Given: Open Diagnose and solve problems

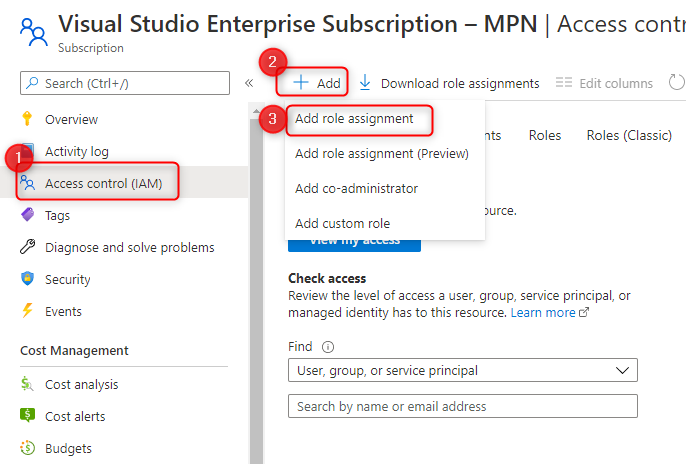Looking at the screenshot, I should pyautogui.click(x=130, y=248).
